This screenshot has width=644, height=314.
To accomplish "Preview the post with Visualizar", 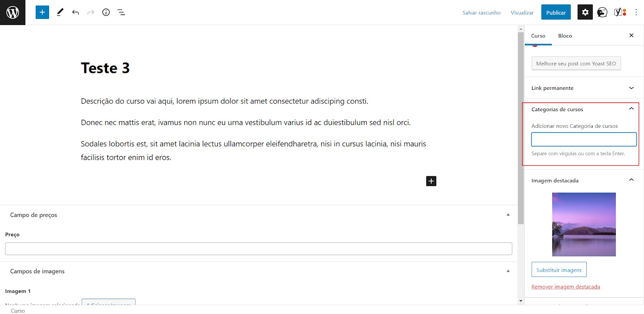I will [522, 12].
